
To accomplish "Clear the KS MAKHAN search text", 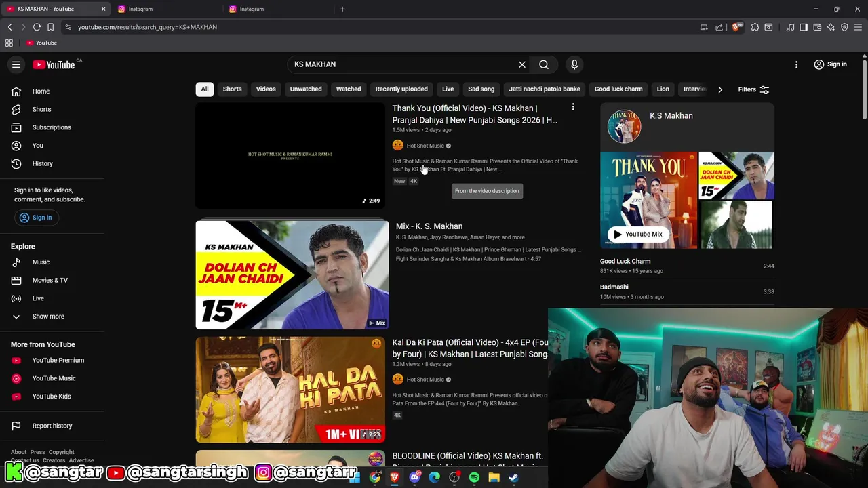I will point(522,64).
